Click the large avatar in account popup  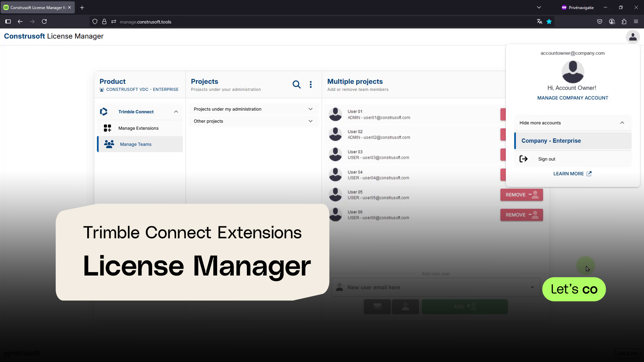coord(573,72)
